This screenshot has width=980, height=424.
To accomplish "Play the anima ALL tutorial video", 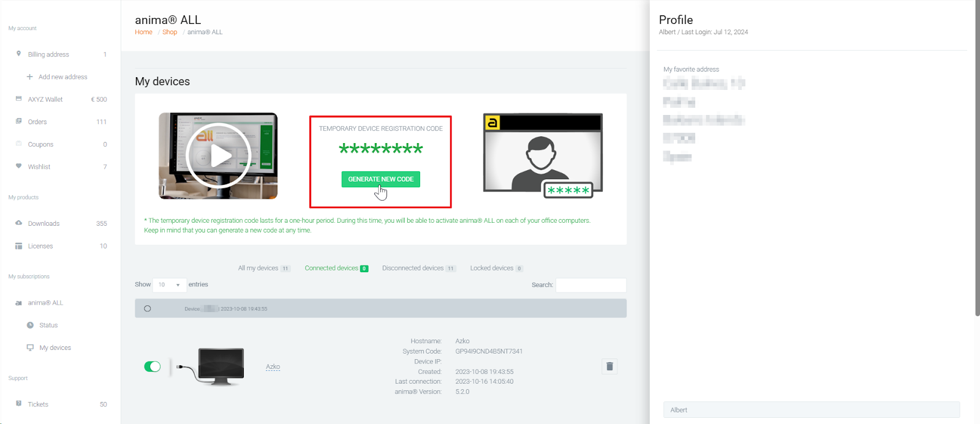I will 218,156.
